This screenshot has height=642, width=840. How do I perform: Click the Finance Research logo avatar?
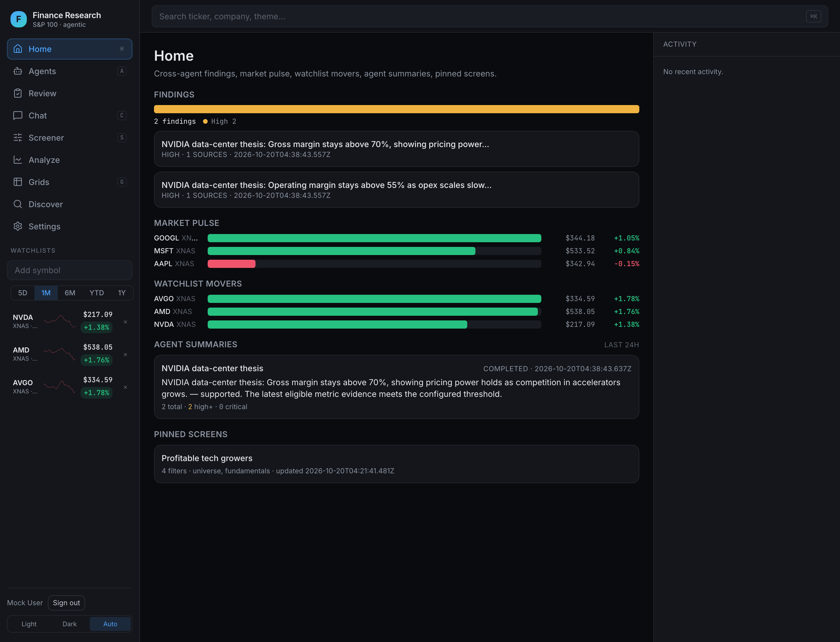18,19
